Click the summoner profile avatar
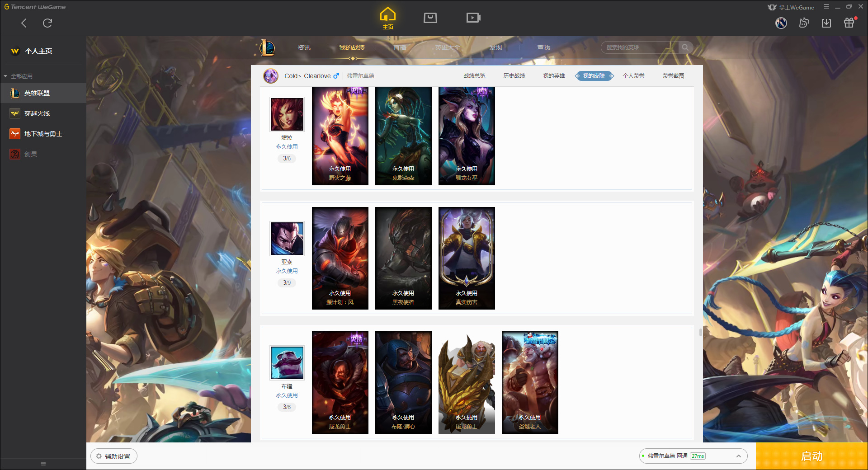Viewport: 868px width, 470px height. (x=271, y=76)
